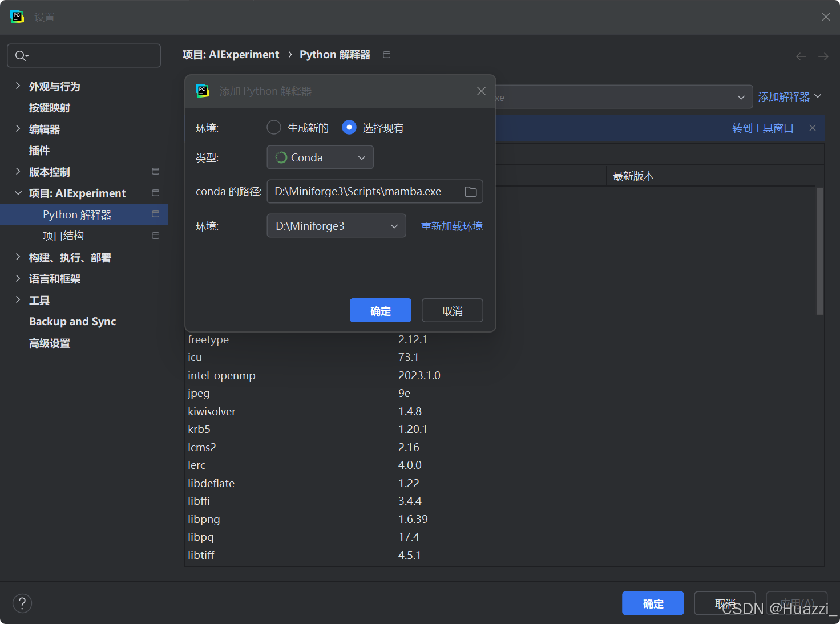This screenshot has width=840, height=624.
Task: Select the 生成新的 radio button
Action: [274, 127]
